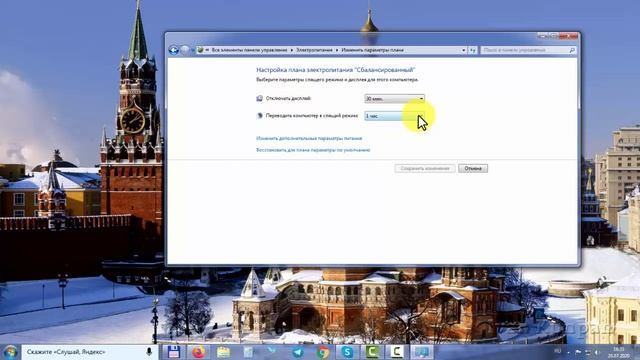Screen dimensions: 640x360
Task: Click 'Изменить дополнительные параметры питания' link
Action: (x=309, y=138)
